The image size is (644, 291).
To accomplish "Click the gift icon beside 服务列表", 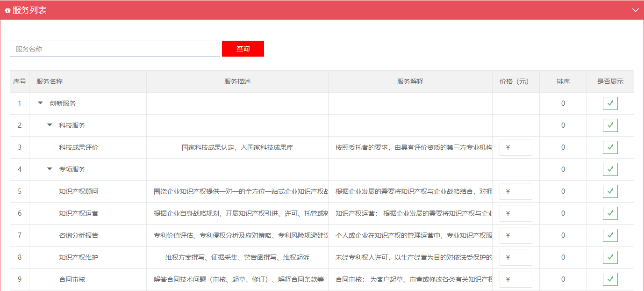I will pyautogui.click(x=7, y=10).
